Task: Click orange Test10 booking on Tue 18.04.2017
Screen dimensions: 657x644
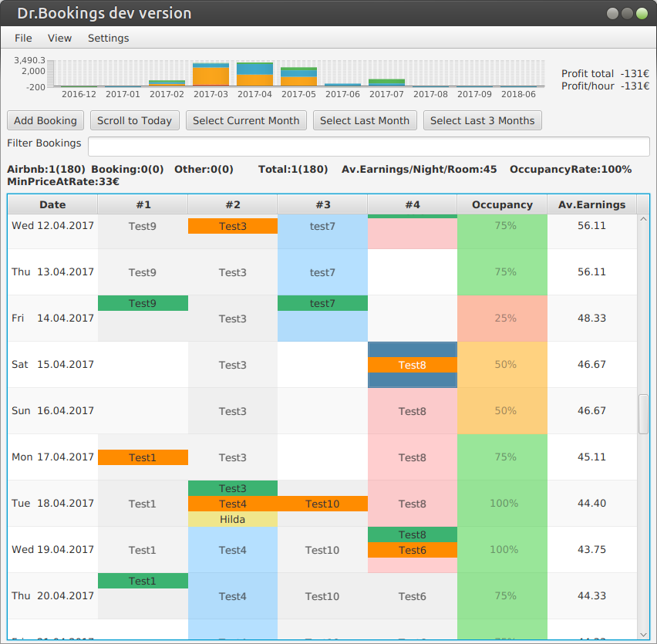Action: tap(322, 504)
